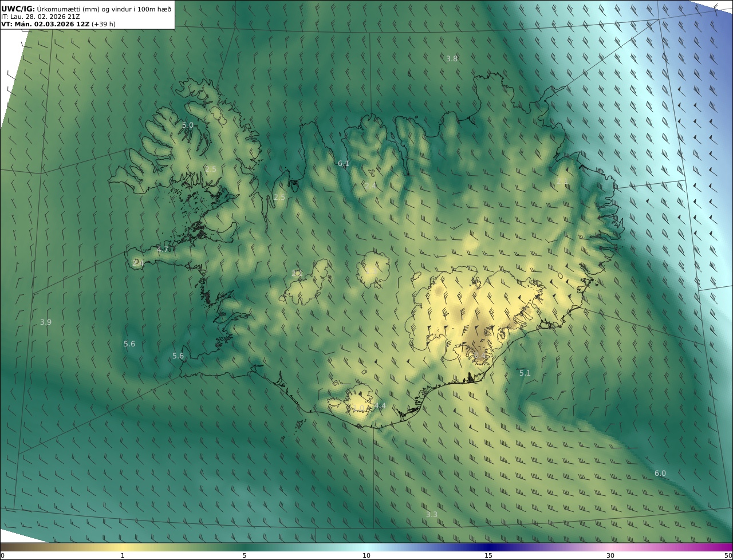
Task: Click the 30 tick on color scale
Action: [x=610, y=555]
